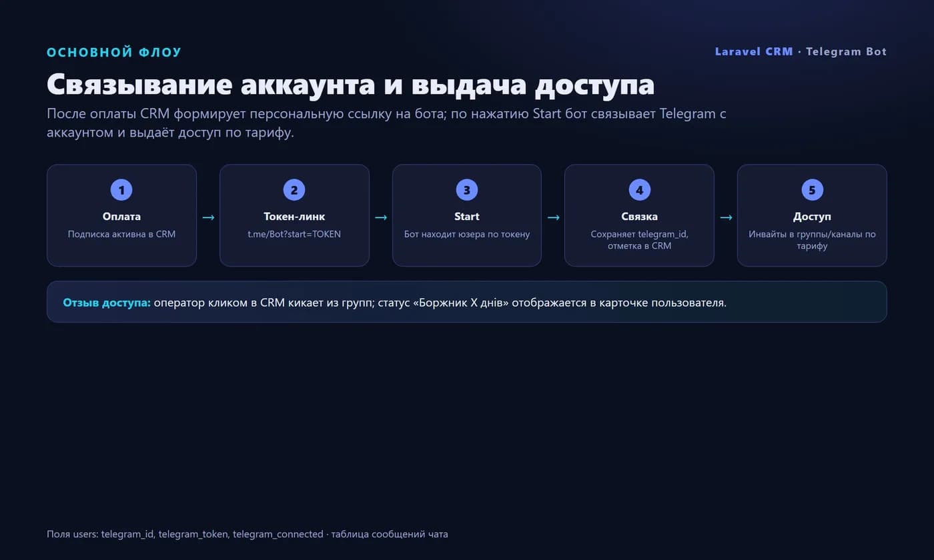The height and width of the screenshot is (560, 934).
Task: Click the heading 'Связывание аккаунта и выдача доступа'
Action: pos(350,85)
